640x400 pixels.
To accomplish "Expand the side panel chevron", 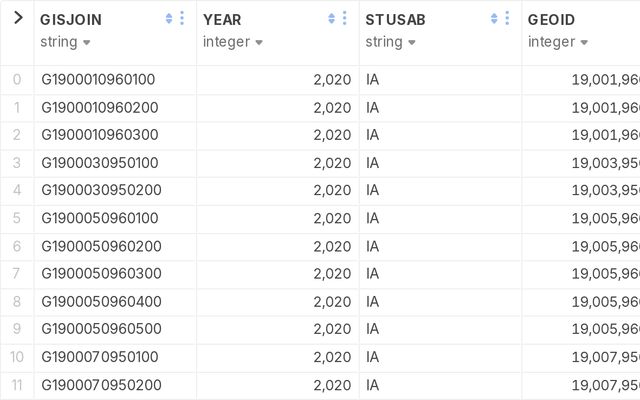I will tap(17, 18).
